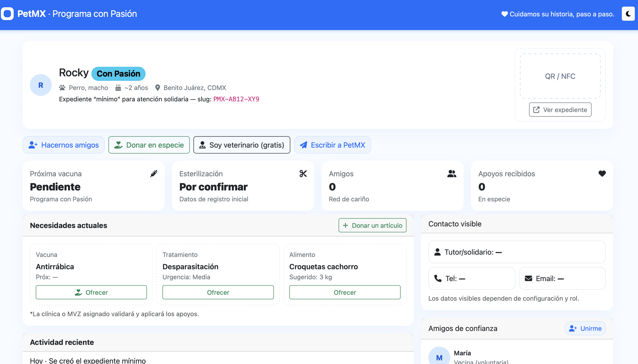Open Ver expediente link
638x364 pixels.
(560, 110)
